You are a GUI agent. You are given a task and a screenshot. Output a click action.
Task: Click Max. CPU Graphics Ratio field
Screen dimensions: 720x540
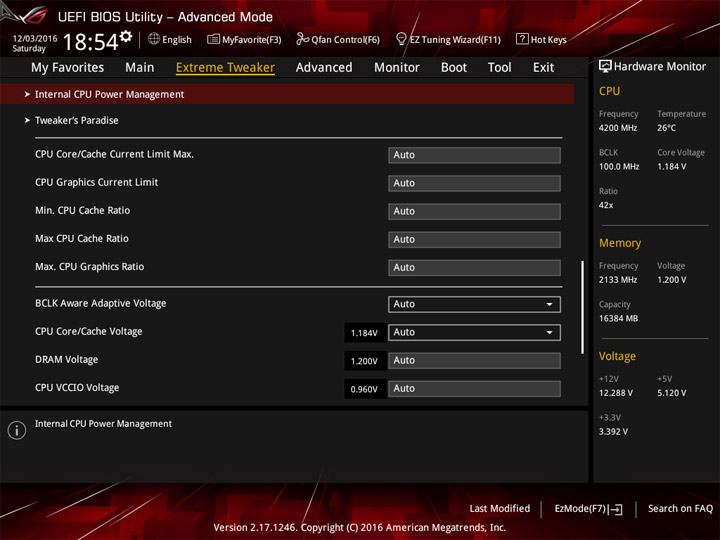coord(474,267)
